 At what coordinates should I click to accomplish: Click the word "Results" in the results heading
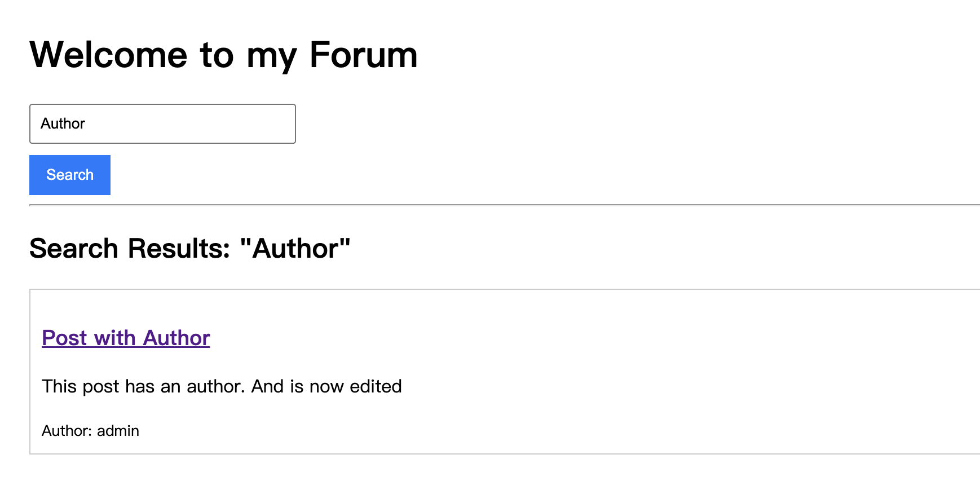click(179, 249)
